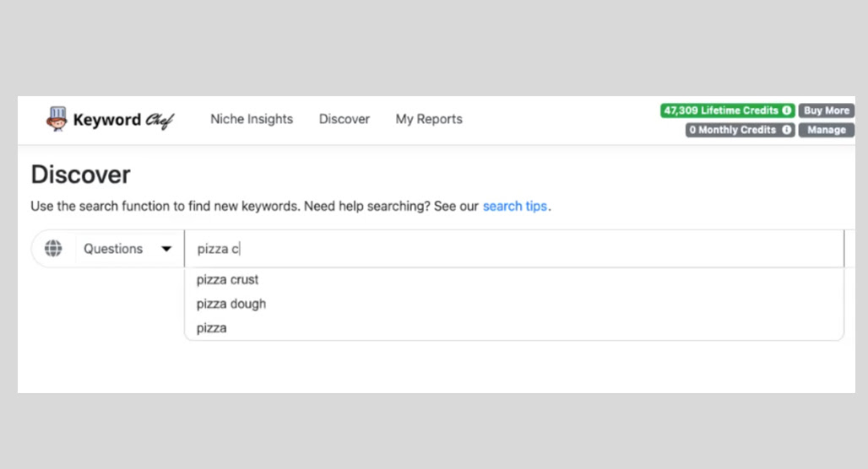868x469 pixels.
Task: Open the Questions search type dropdown
Action: 127,249
